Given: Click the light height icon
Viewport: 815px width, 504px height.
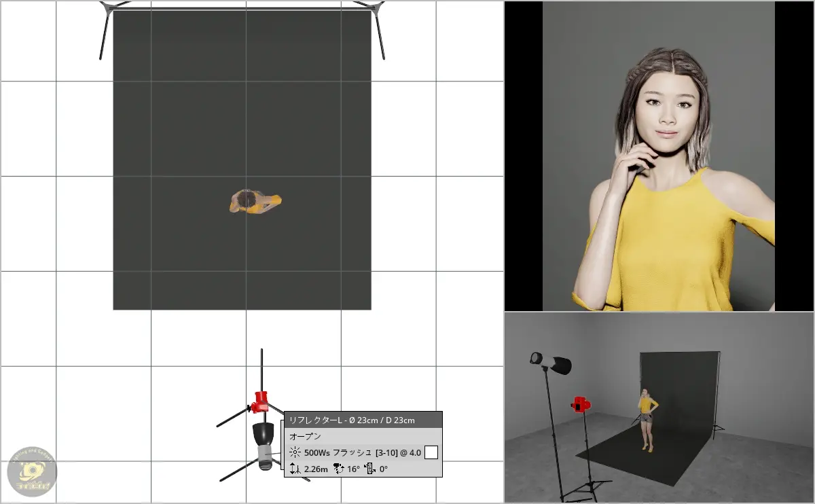Looking at the screenshot, I should pyautogui.click(x=295, y=469).
